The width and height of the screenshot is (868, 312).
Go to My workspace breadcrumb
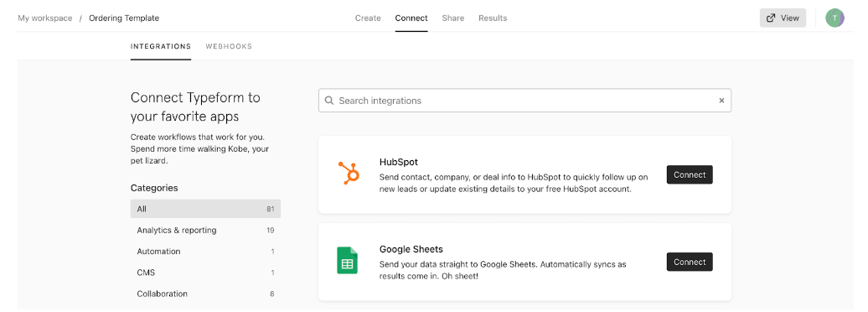coord(45,18)
